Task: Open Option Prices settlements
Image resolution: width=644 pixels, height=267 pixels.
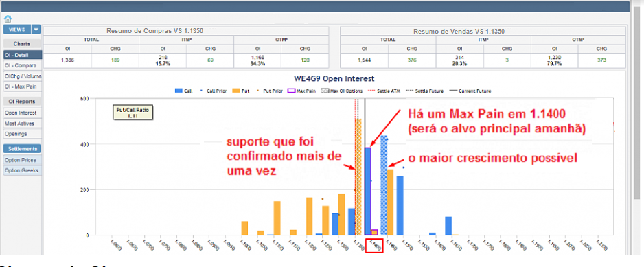Action: [x=22, y=160]
